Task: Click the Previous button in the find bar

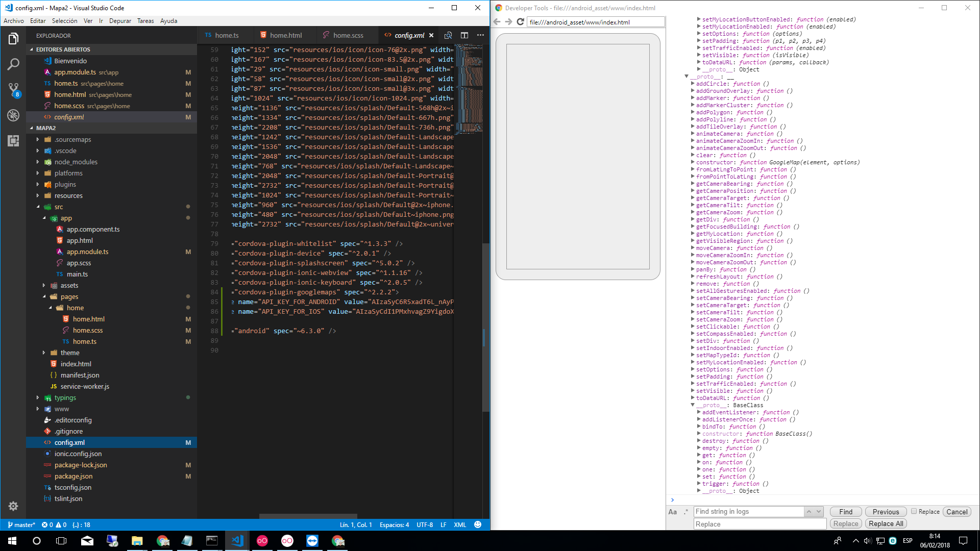Action: [x=885, y=511]
